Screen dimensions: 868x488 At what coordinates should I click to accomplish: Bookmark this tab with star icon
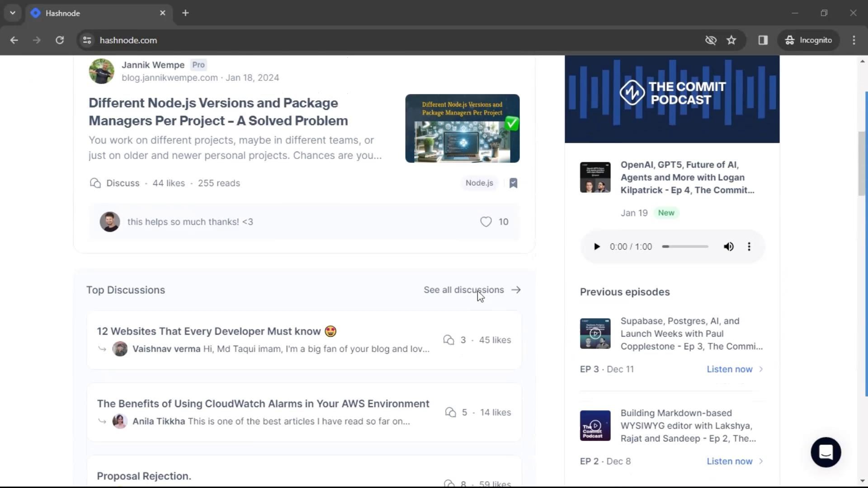731,40
